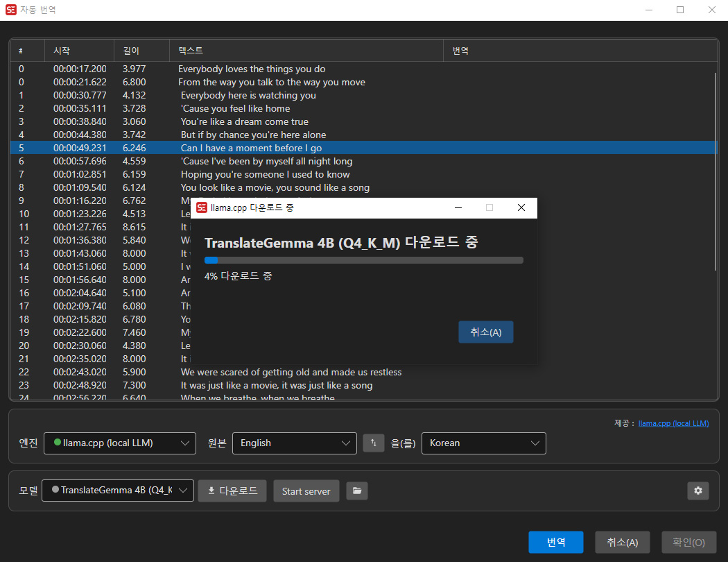
Task: Swap source and target languages
Action: (373, 443)
